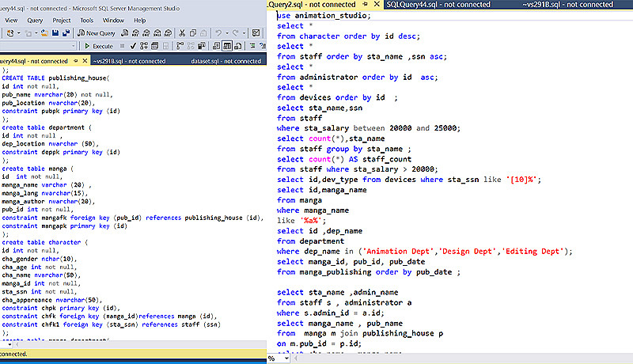The width and height of the screenshot is (633, 364).
Task: Toggle the Results to File icon
Action: 238,46
